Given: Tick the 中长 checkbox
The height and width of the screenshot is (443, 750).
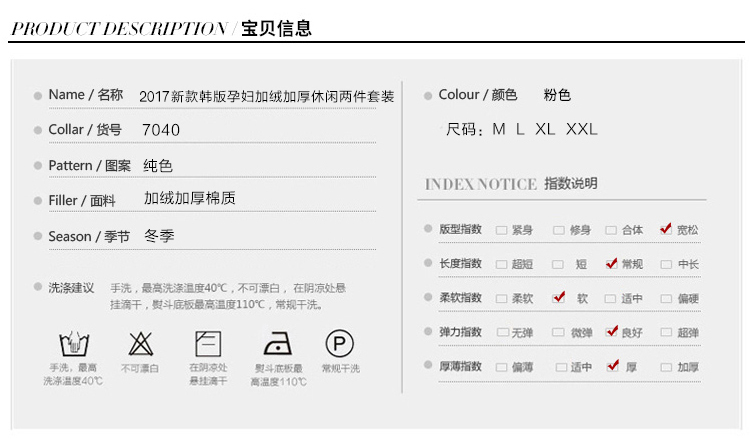Looking at the screenshot, I should coord(666,264).
